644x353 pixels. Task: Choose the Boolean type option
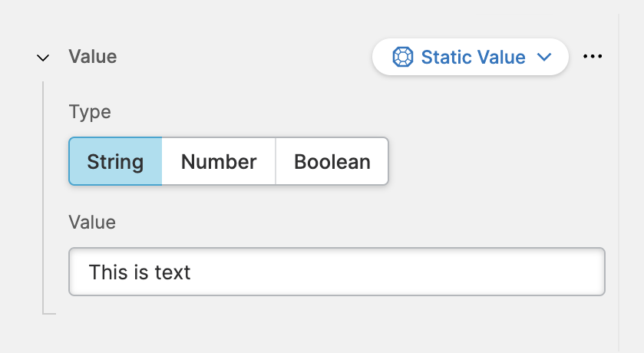pyautogui.click(x=332, y=162)
